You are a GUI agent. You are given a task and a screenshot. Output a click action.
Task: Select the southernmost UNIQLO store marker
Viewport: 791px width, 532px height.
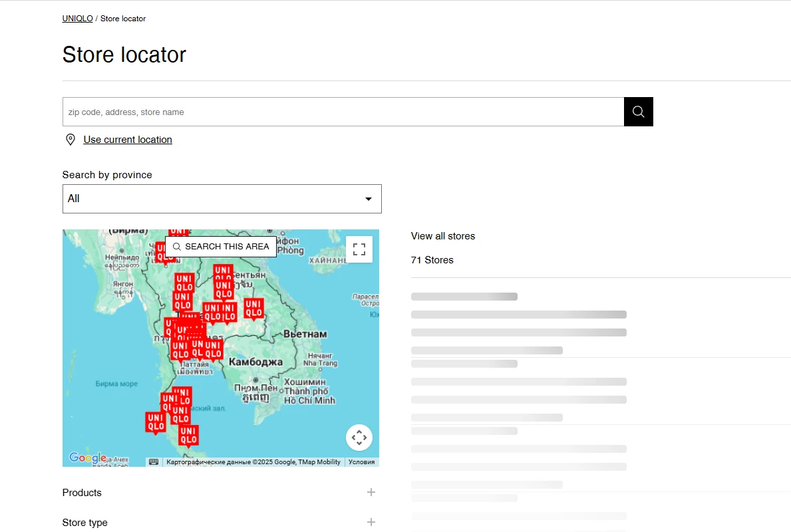click(188, 436)
